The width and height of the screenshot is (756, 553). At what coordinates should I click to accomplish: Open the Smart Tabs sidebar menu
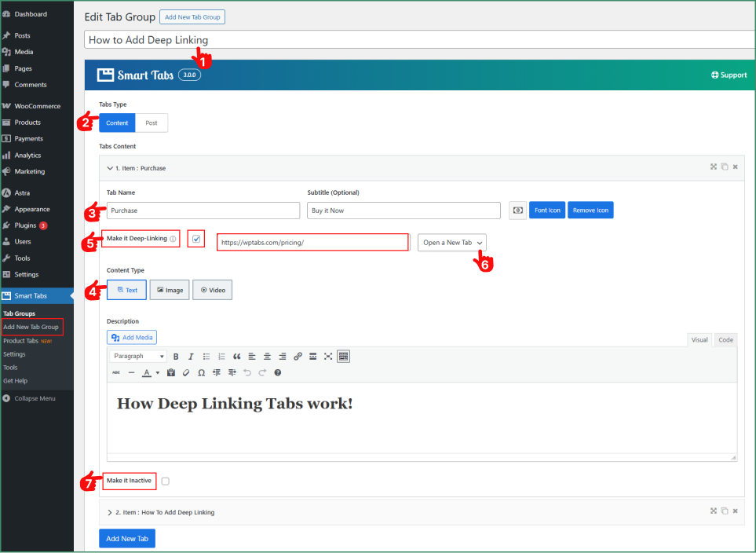pos(37,296)
